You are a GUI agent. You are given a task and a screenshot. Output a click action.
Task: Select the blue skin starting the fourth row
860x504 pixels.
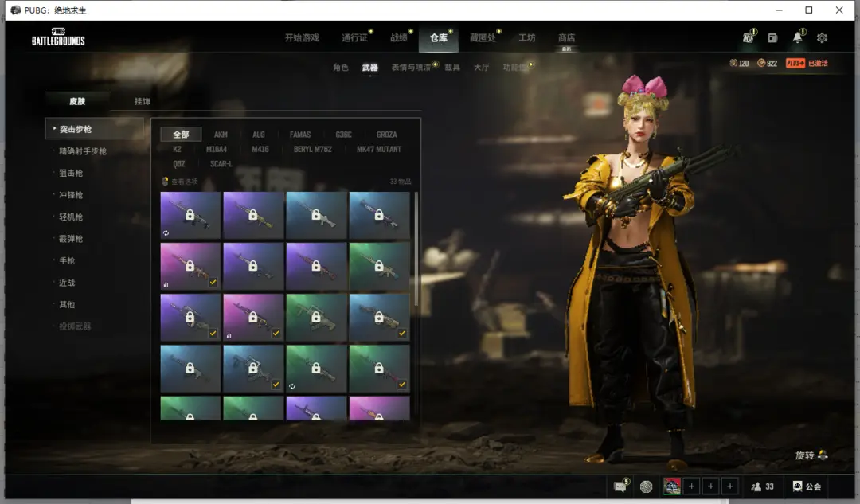click(190, 369)
